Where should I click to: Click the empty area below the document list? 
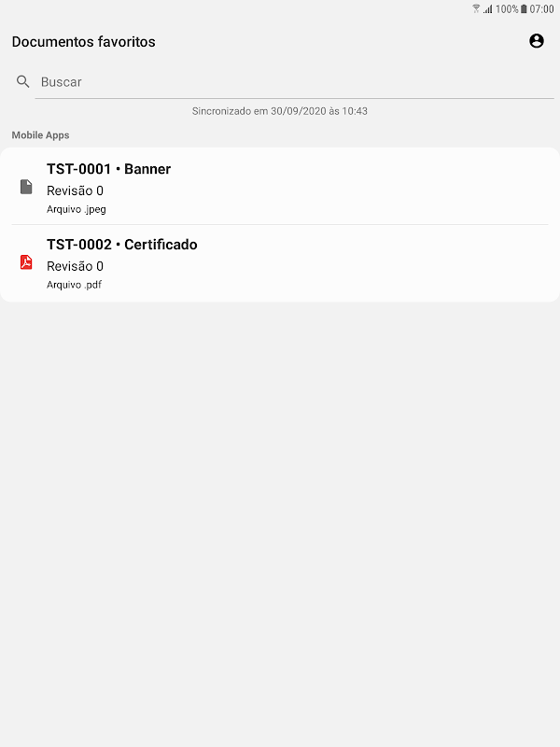(280, 524)
